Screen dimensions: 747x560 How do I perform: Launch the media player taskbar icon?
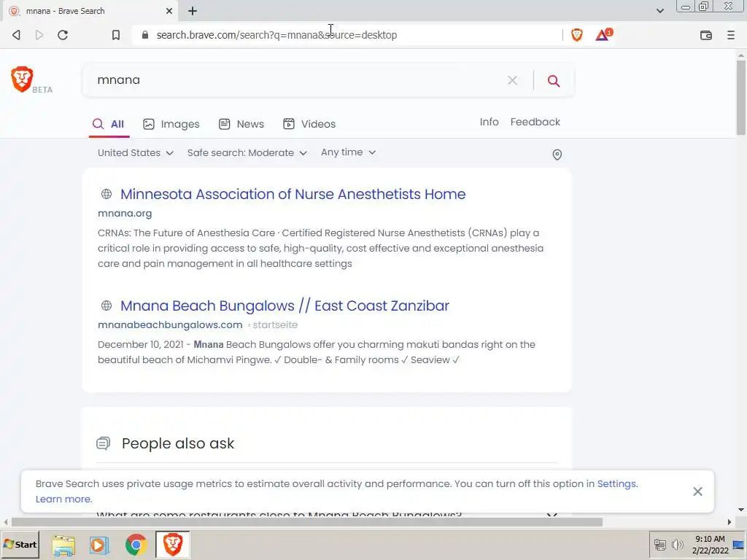(x=99, y=545)
